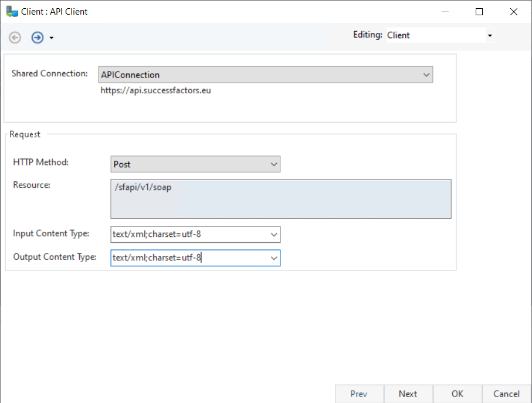Maximize the API Client window

(479, 12)
